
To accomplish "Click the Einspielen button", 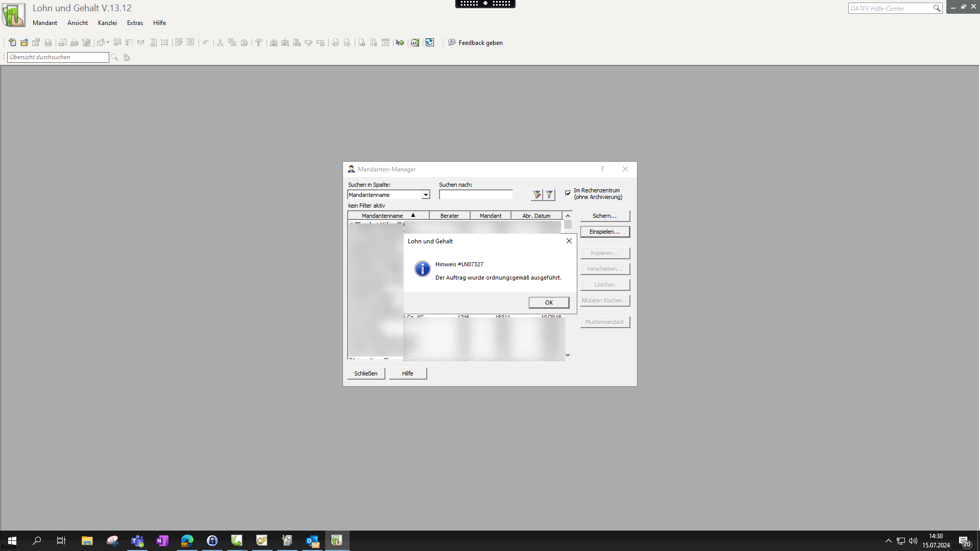I will pos(604,232).
